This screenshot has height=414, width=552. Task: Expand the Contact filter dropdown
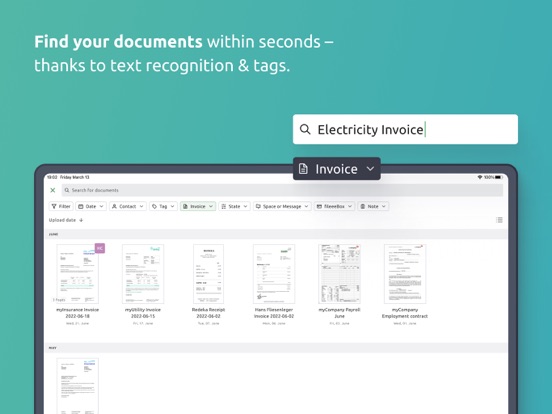coord(128,206)
